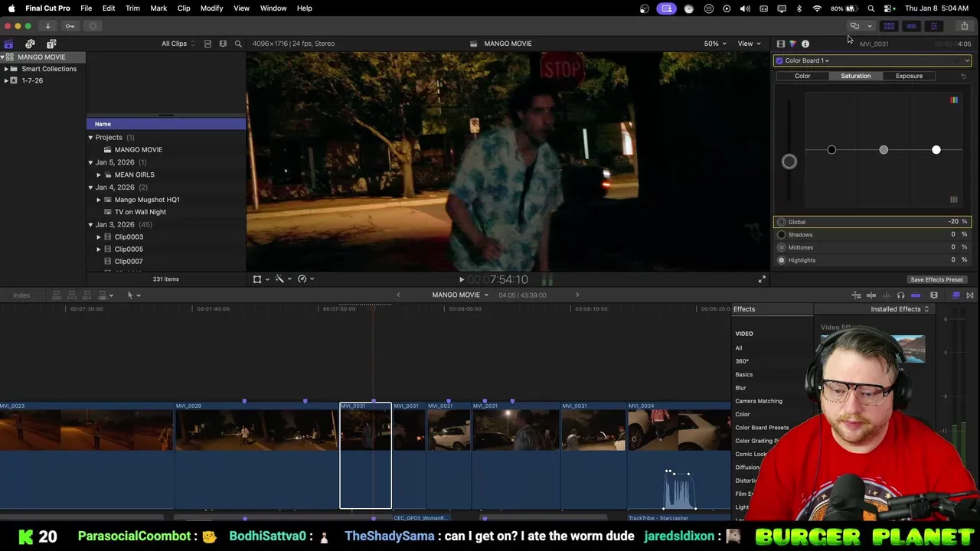Open the Modify menu
Image resolution: width=980 pixels, height=551 pixels.
[211, 8]
